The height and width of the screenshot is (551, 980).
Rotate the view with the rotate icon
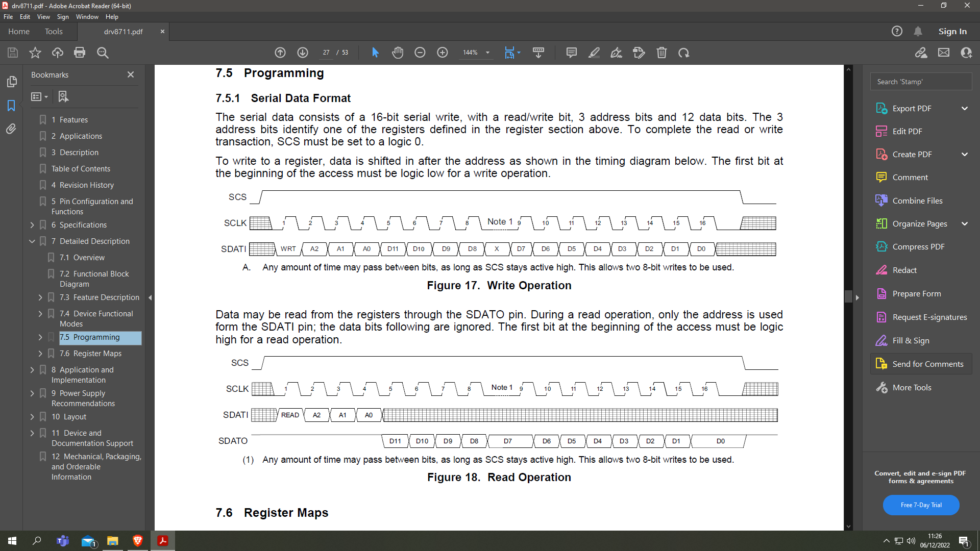pos(684,53)
